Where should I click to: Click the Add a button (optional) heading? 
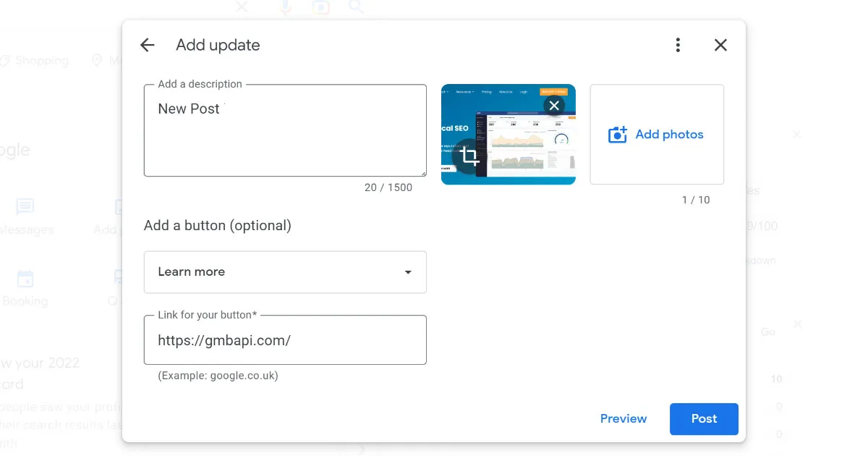click(x=218, y=225)
